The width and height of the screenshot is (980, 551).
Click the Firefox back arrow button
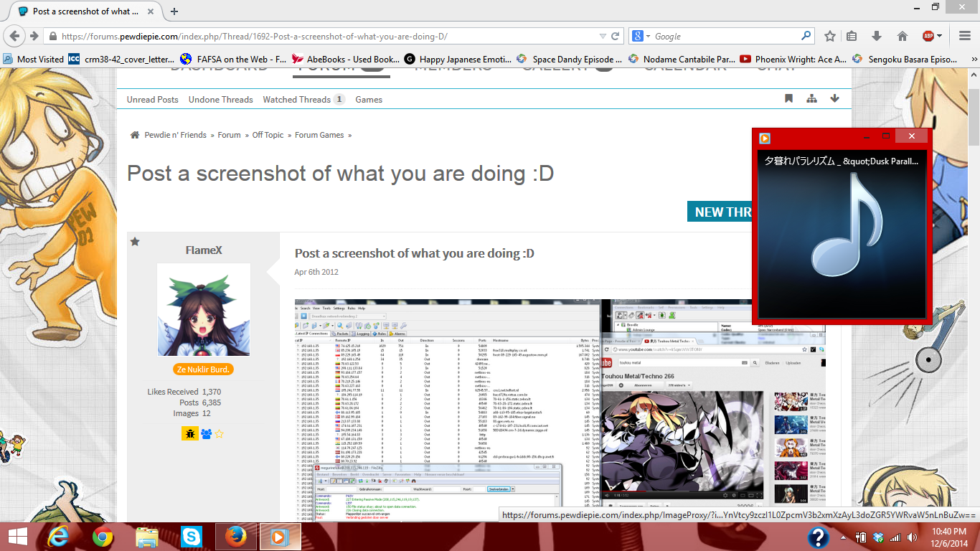[x=15, y=36]
